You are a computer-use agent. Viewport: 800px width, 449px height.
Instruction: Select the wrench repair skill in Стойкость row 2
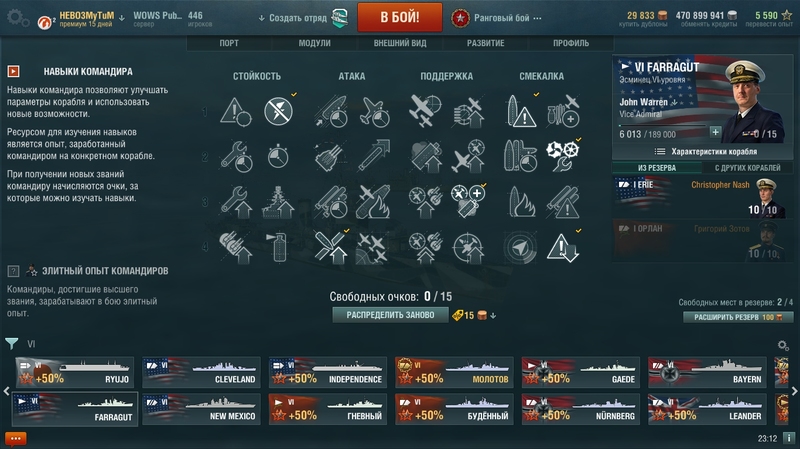236,157
